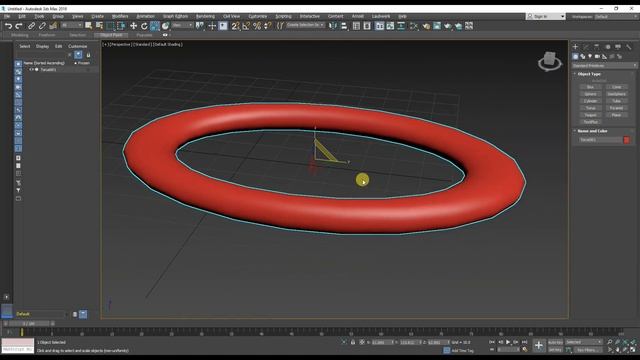640x360 pixels.
Task: Open the Tools menu
Action: click(x=39, y=16)
